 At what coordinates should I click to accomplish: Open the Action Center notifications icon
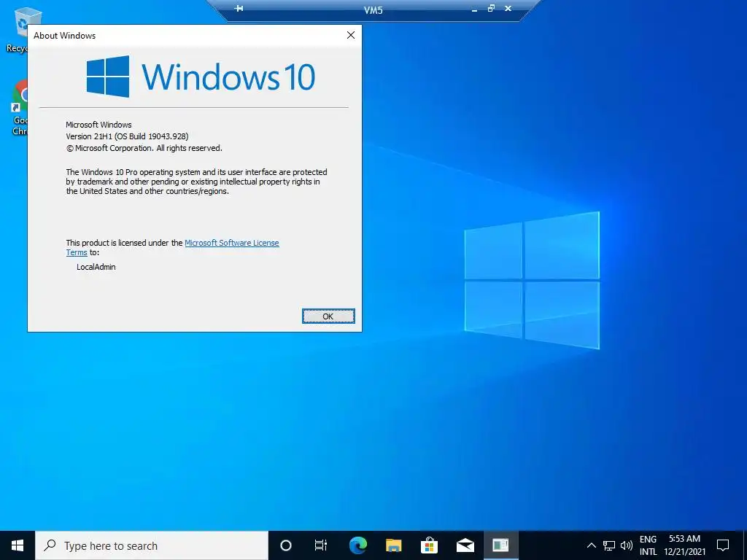tap(723, 545)
